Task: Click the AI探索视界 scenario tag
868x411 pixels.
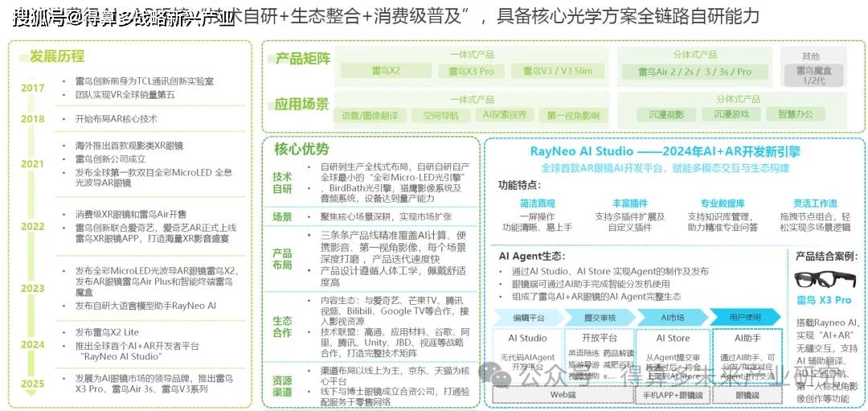Action: click(504, 115)
